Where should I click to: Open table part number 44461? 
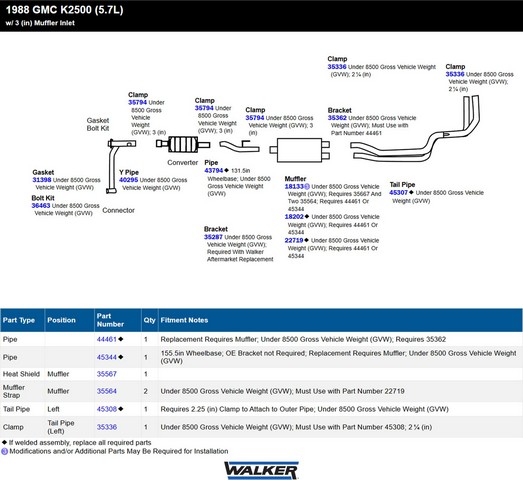tap(106, 339)
